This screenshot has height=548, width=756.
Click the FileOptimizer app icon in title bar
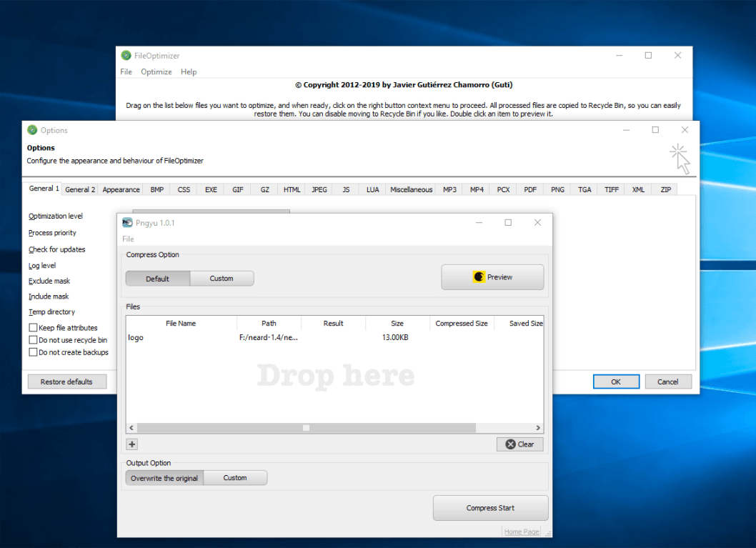[x=126, y=56]
